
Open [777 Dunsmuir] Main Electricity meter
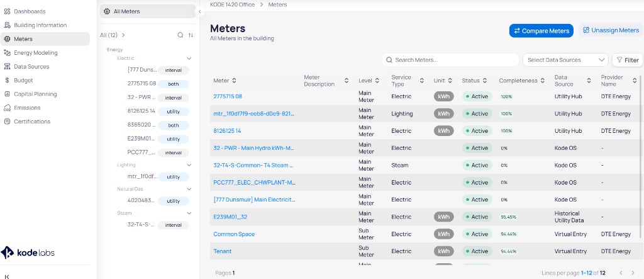pyautogui.click(x=254, y=200)
